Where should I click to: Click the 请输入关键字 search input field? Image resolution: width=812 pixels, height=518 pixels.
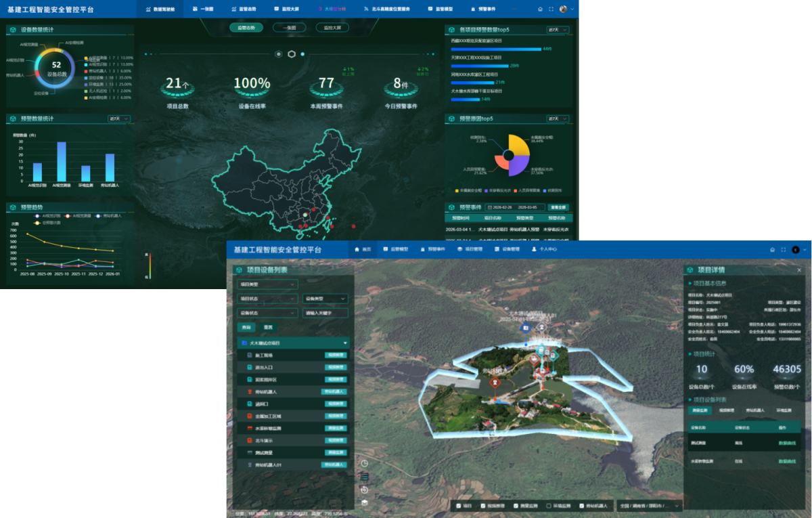[x=325, y=313]
